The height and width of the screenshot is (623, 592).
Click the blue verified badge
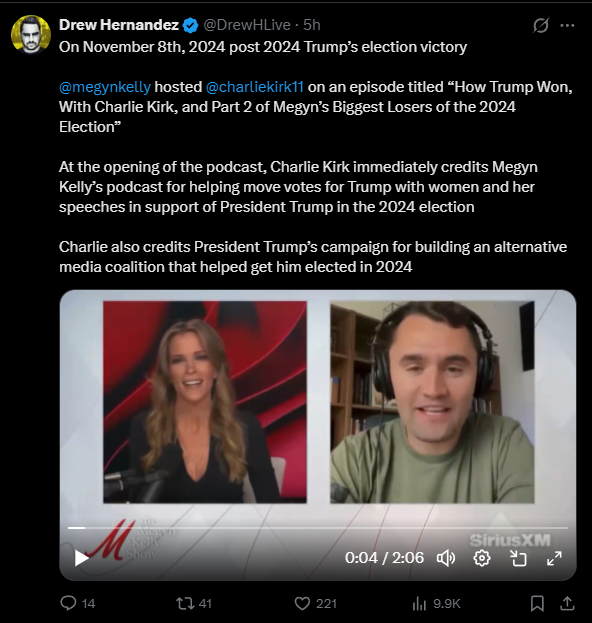pos(190,25)
